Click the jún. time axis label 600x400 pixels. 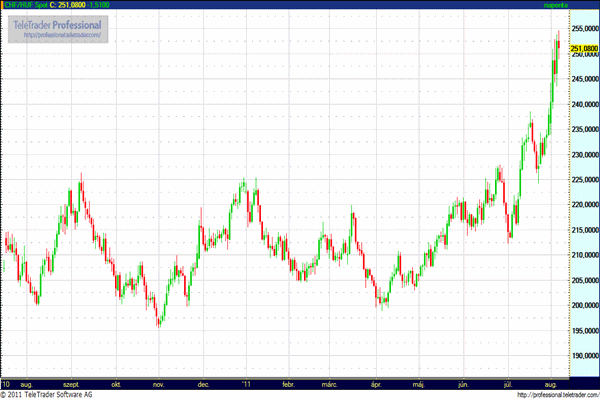(x=462, y=383)
